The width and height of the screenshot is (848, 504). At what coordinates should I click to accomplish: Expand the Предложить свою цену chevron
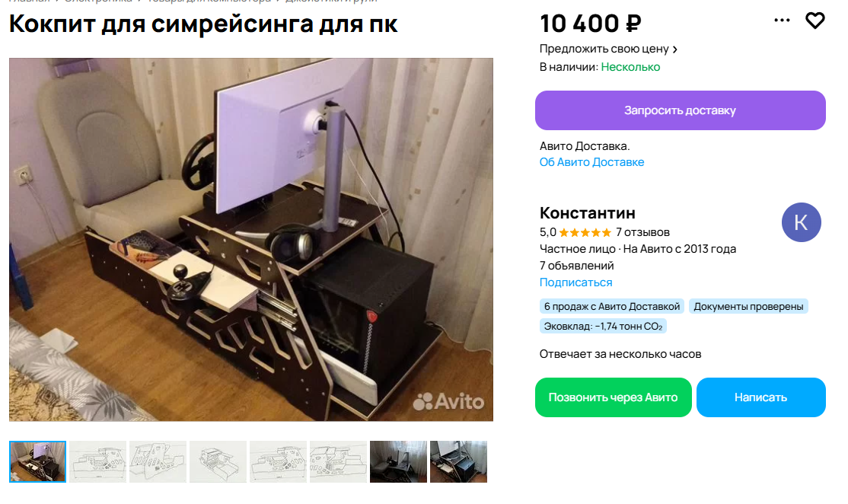[x=675, y=49]
